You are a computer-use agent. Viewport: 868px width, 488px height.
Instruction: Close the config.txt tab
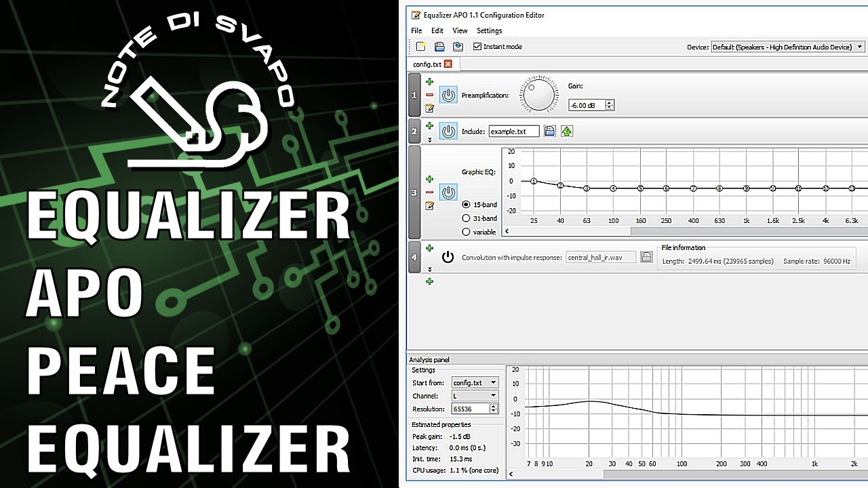pos(448,64)
